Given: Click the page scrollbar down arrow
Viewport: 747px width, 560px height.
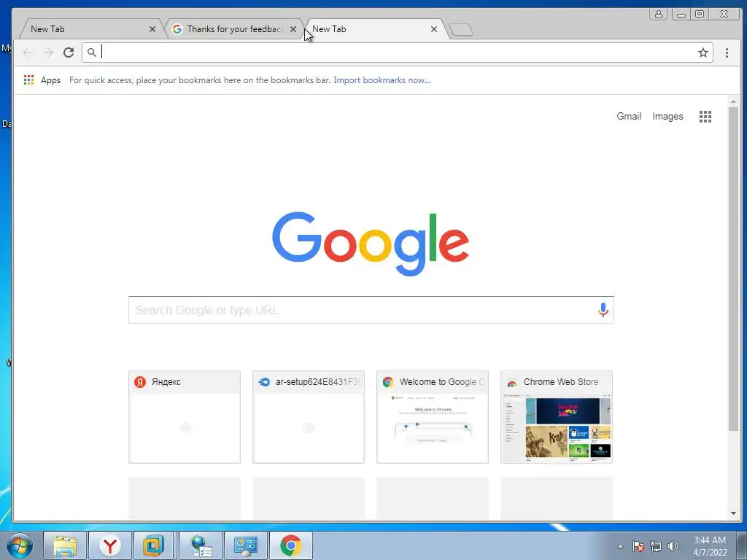Looking at the screenshot, I should (x=733, y=513).
